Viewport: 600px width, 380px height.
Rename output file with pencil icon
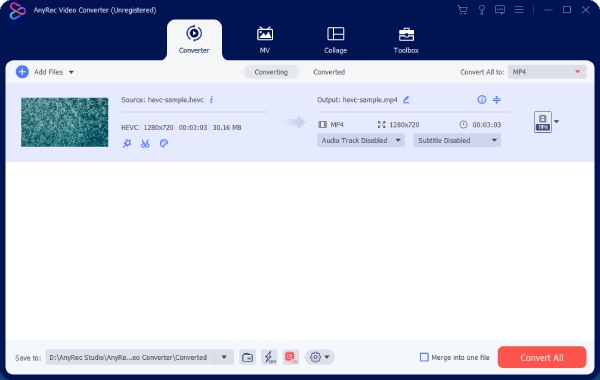pyautogui.click(x=406, y=99)
